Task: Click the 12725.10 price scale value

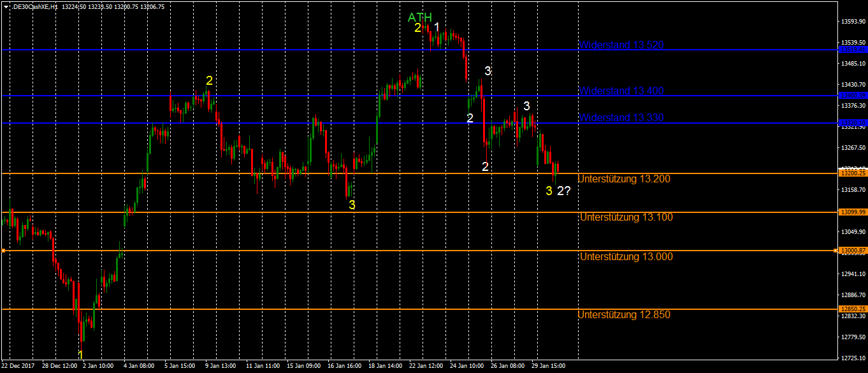Action: (x=853, y=358)
